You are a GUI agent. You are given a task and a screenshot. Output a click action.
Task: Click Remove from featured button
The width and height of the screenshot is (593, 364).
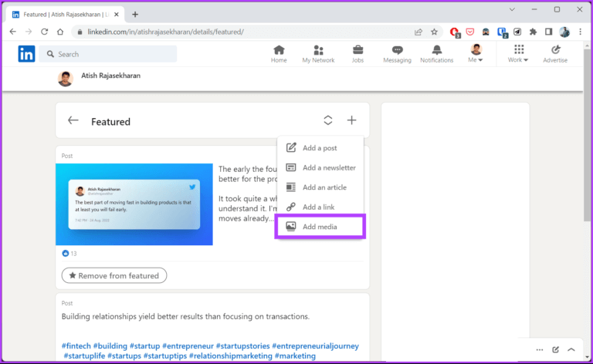point(114,275)
